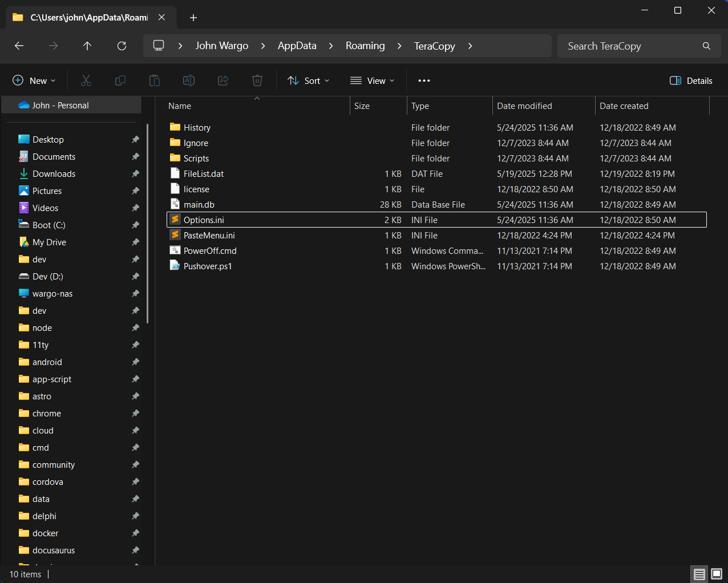
Task: Expand the New menu to create items
Action: [34, 80]
